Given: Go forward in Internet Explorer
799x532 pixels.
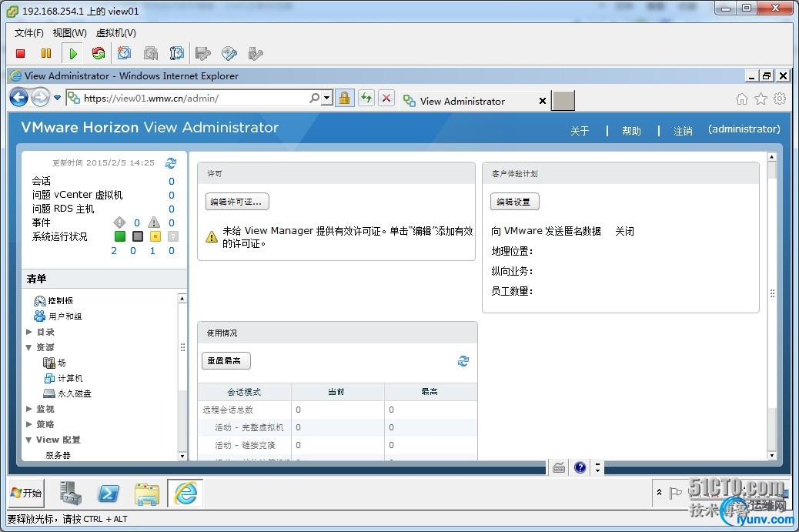Looking at the screenshot, I should (x=40, y=97).
